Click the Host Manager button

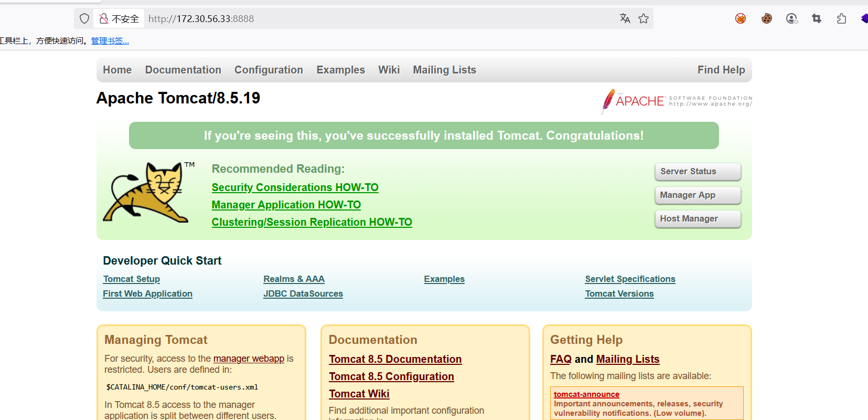pos(698,219)
